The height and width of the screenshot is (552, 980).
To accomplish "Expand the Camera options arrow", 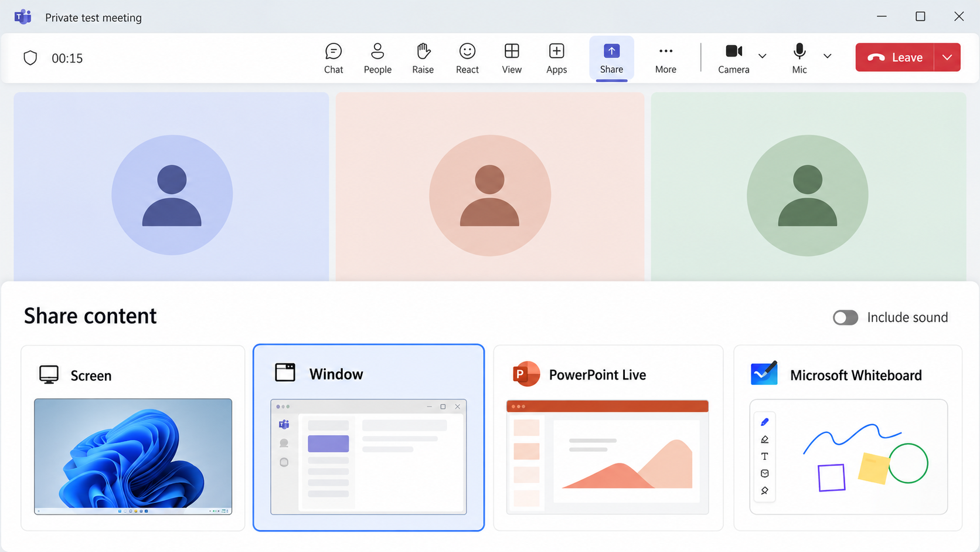I will pyautogui.click(x=762, y=56).
